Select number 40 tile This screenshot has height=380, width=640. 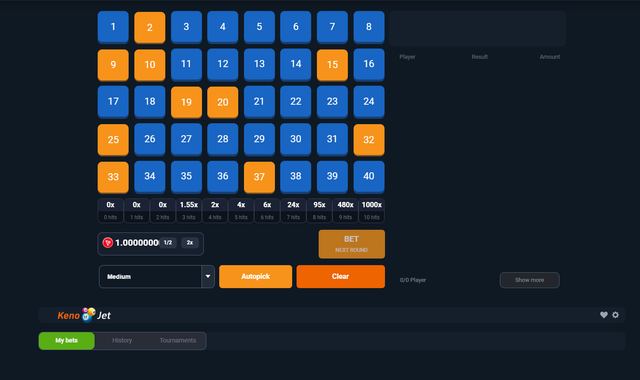(x=369, y=177)
